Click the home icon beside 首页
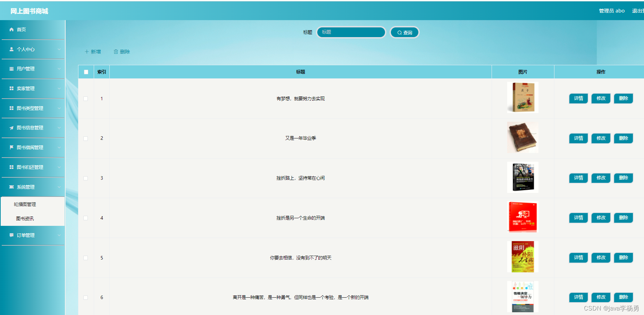The image size is (644, 315). pos(11,29)
